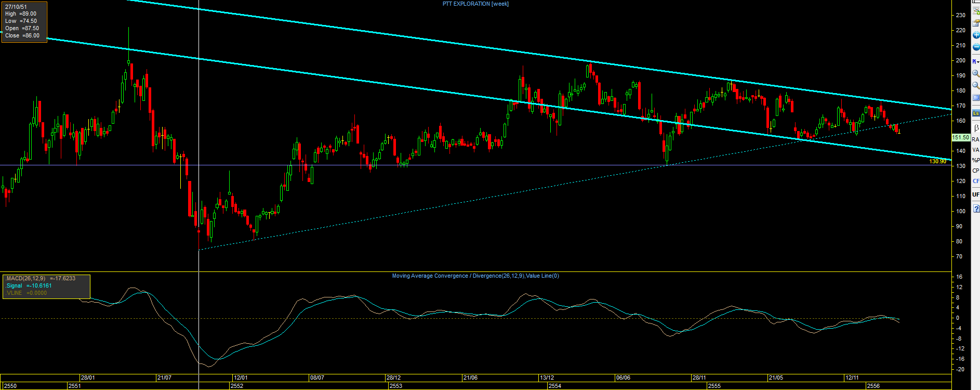Click the 2550 year label
The width and height of the screenshot is (980, 390).
pyautogui.click(x=10, y=386)
